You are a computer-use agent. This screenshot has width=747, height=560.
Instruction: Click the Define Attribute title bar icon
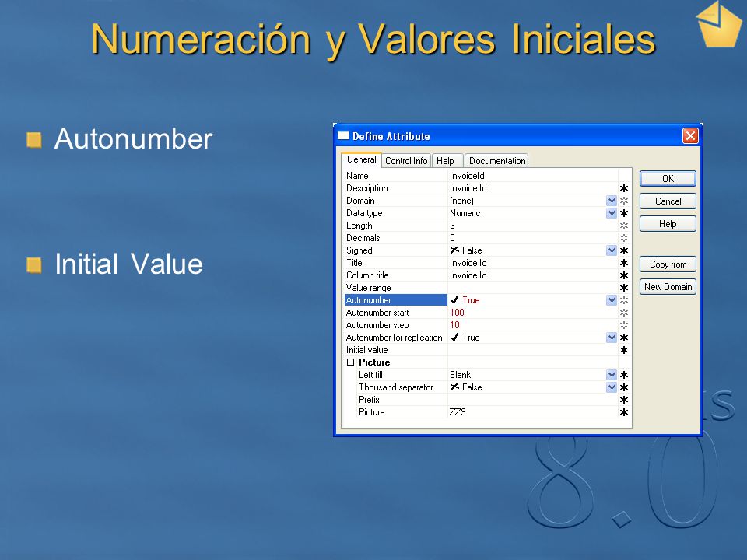[343, 135]
